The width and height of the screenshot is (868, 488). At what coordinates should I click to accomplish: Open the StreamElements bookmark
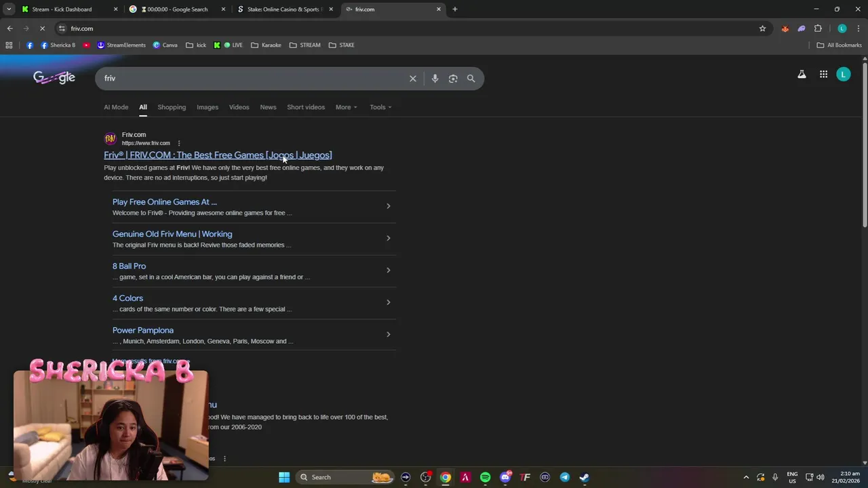click(121, 45)
